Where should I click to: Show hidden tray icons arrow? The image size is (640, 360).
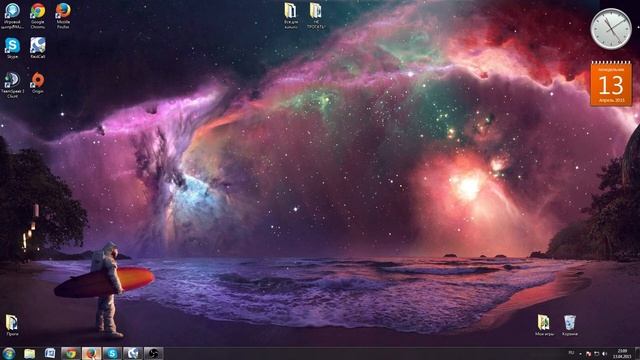(x=580, y=353)
